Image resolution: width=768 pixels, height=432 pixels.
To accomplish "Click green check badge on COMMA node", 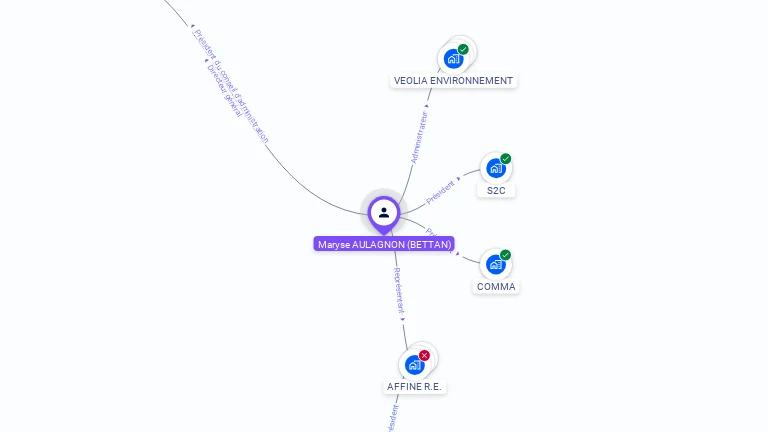I will coord(505,255).
